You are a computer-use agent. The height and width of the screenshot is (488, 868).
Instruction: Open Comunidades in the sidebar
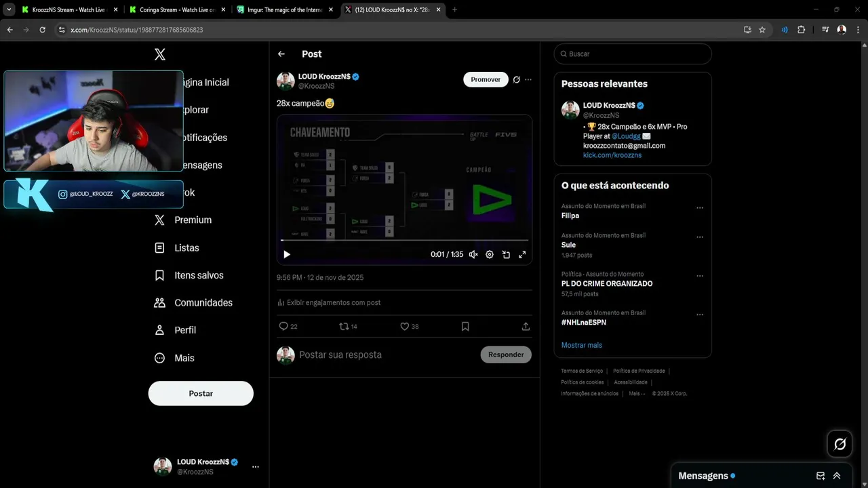[193, 303]
